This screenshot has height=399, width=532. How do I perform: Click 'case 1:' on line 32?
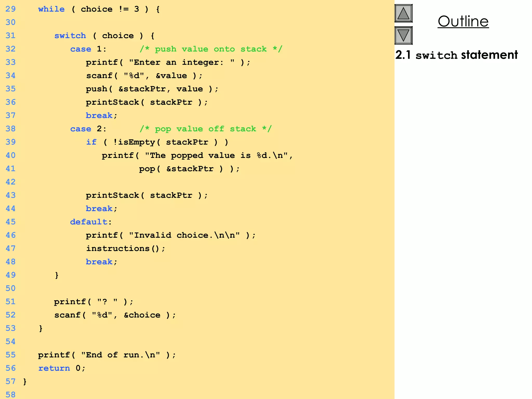88,49
